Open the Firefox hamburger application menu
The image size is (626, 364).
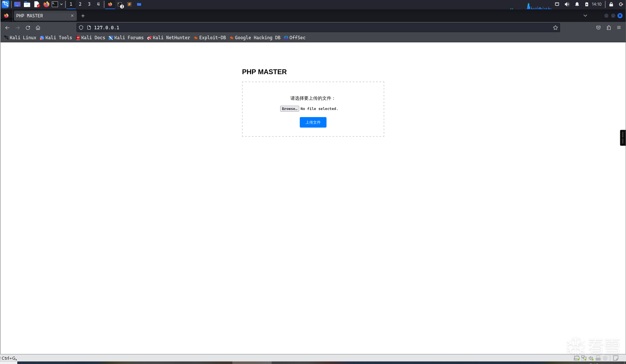point(619,28)
